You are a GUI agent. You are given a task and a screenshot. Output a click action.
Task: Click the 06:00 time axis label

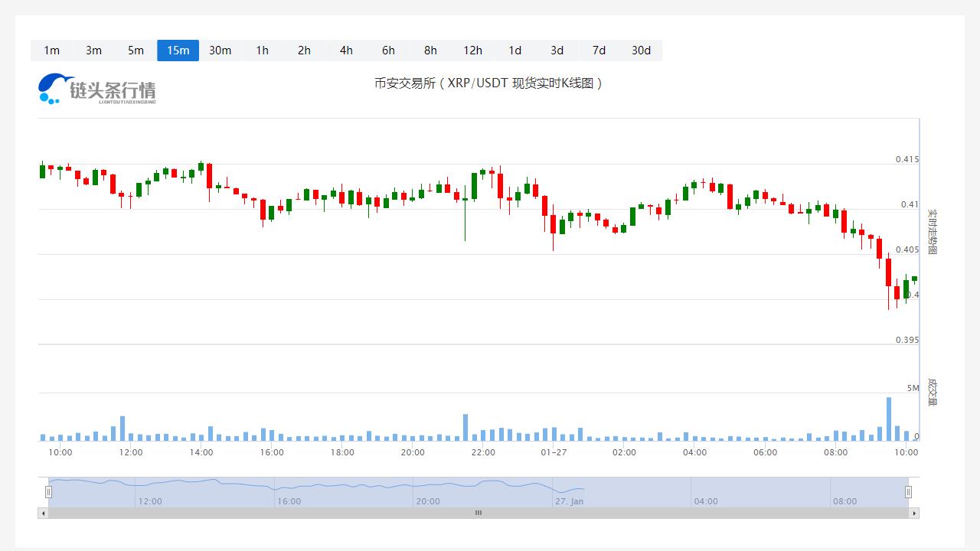pyautogui.click(x=765, y=452)
